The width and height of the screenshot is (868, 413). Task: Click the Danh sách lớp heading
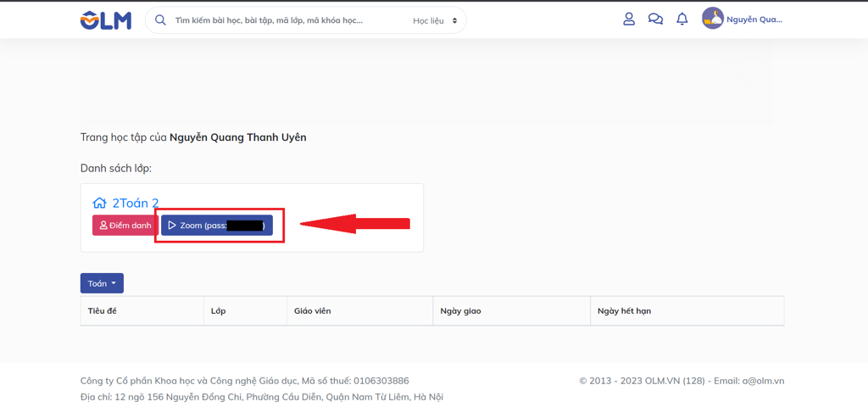click(115, 168)
